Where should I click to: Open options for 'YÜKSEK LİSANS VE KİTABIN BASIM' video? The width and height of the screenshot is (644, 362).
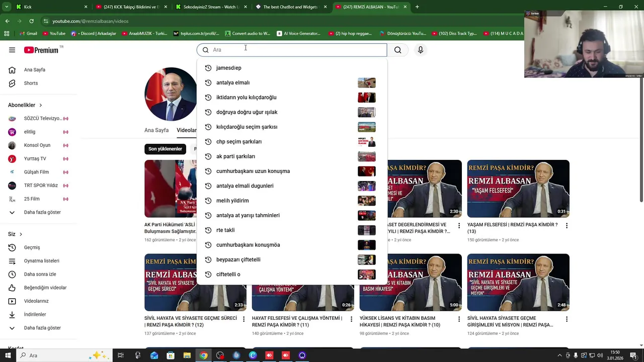point(459,319)
